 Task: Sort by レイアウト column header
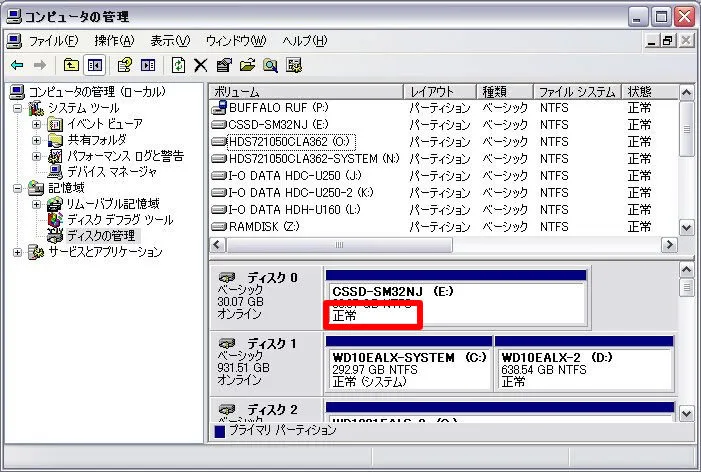tap(440, 92)
